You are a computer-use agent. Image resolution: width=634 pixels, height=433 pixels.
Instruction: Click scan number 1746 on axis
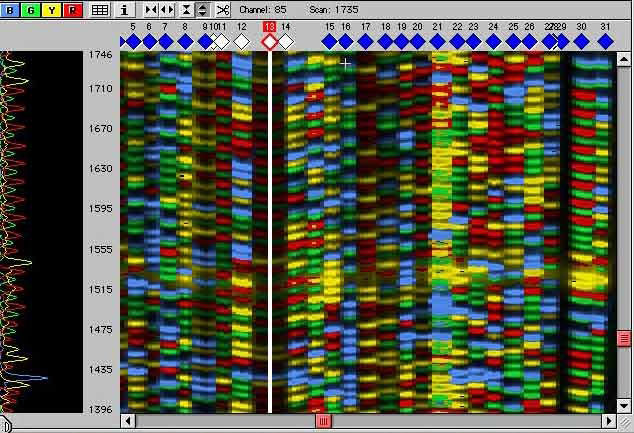(x=100, y=55)
